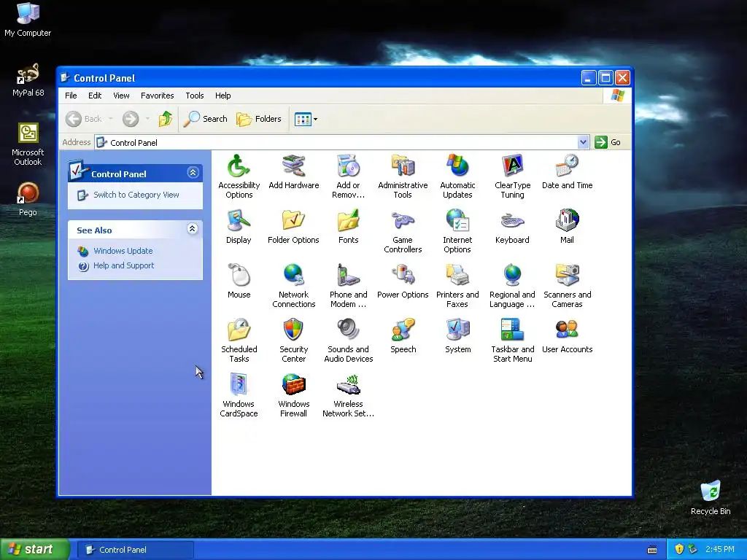
Task: Click the Forward toolbar button
Action: tap(131, 119)
